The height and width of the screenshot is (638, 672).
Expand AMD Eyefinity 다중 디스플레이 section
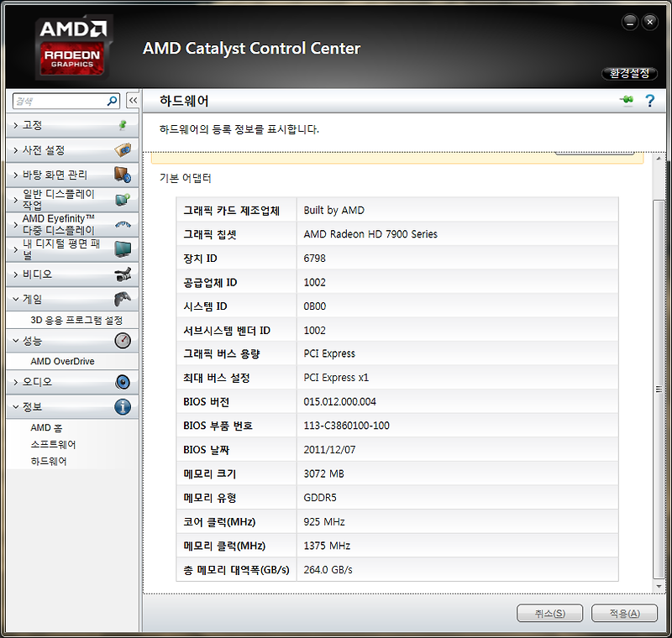tap(16, 224)
